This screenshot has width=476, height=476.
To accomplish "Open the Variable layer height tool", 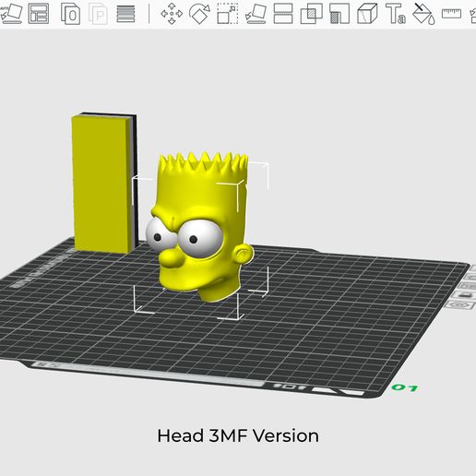I will click(x=125, y=14).
